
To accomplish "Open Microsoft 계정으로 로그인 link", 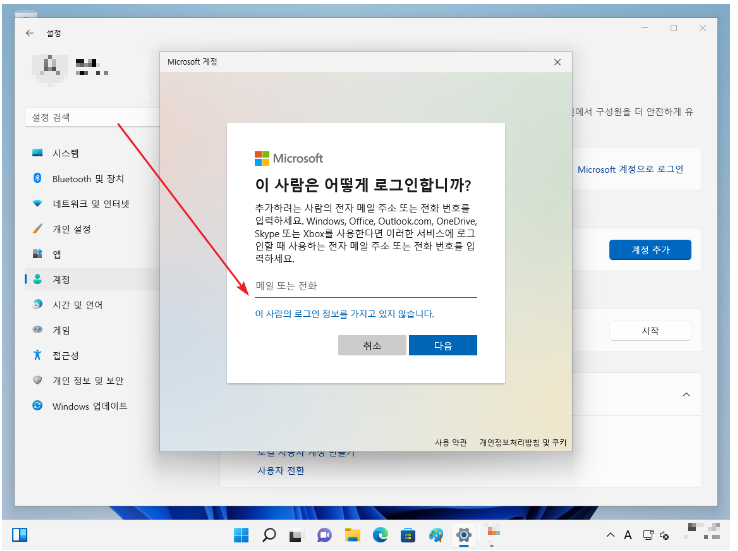I will coord(630,169).
